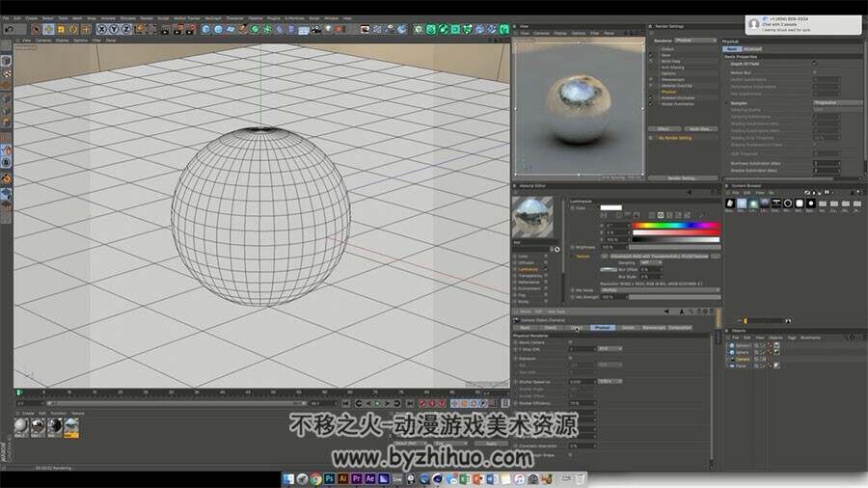
Task: Add a Light object icon
Action: tap(328, 29)
